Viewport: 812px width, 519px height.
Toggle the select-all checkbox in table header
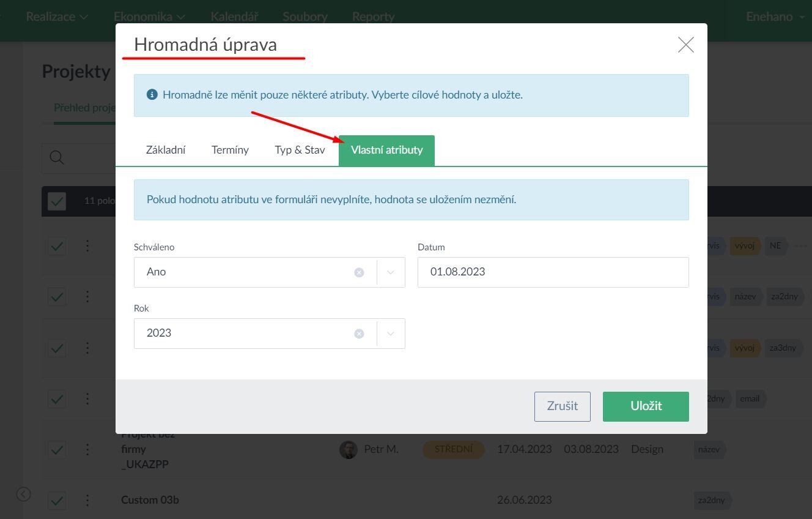[x=57, y=201]
